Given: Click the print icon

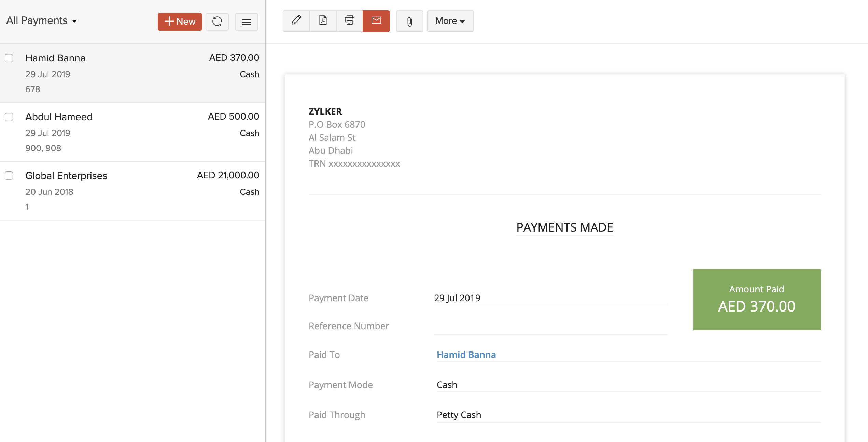Looking at the screenshot, I should [x=349, y=21].
